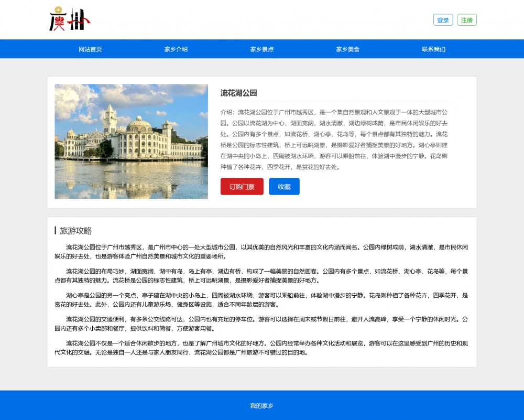Open the 登录 login button
The width and height of the screenshot is (524, 420).
click(443, 20)
